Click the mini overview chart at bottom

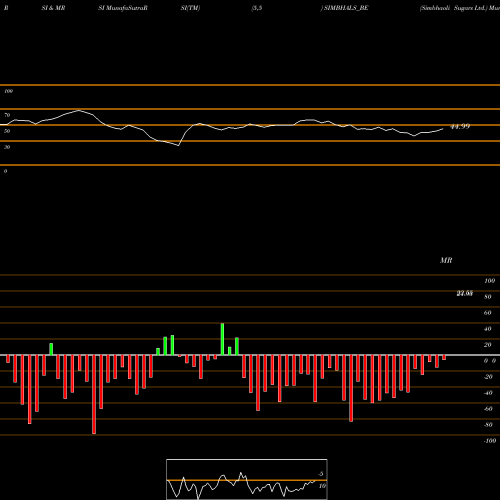[247, 479]
